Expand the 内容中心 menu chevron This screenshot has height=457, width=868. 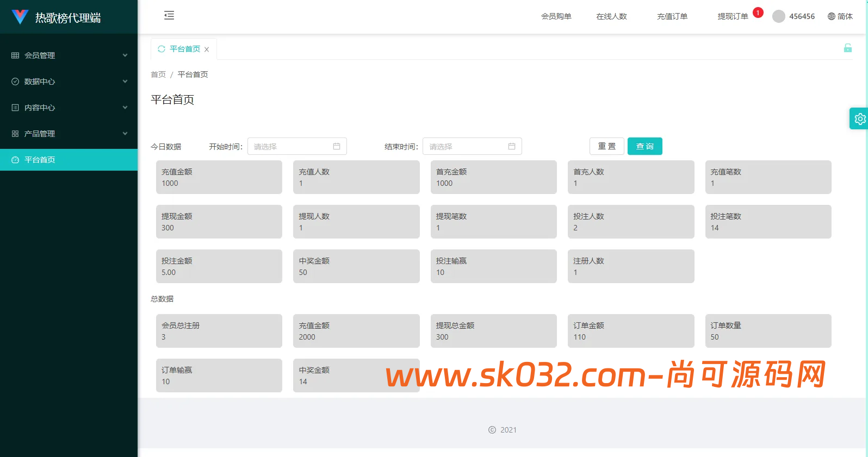(x=125, y=108)
